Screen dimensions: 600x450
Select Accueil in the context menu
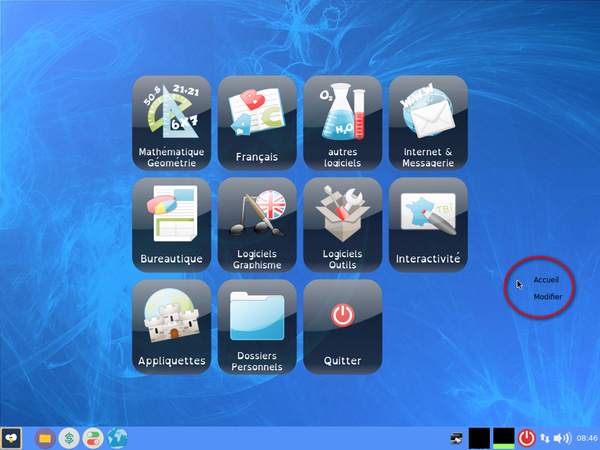tap(546, 280)
